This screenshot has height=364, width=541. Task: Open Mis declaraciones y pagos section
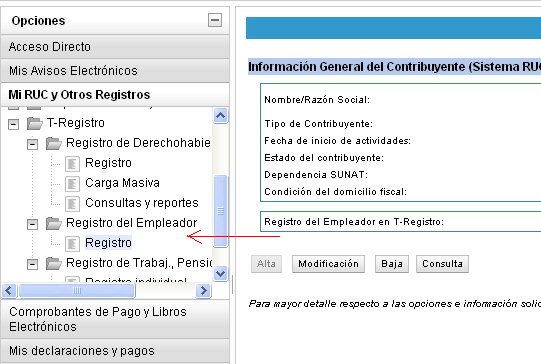[x=115, y=351]
